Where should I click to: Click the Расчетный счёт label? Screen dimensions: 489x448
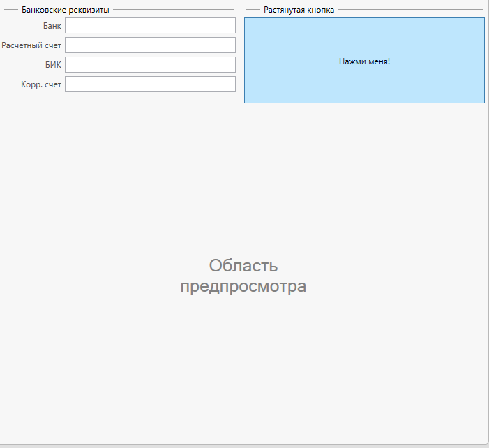pyautogui.click(x=31, y=45)
